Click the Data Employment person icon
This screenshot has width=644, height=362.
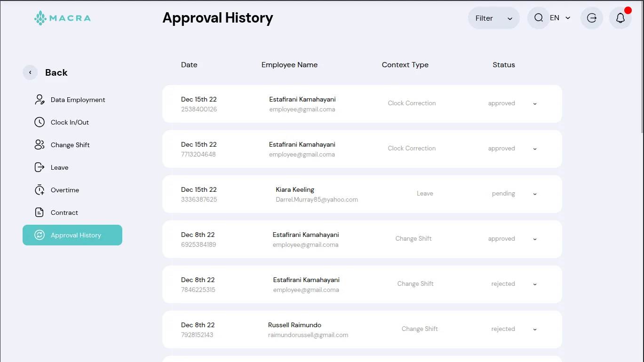click(x=40, y=100)
